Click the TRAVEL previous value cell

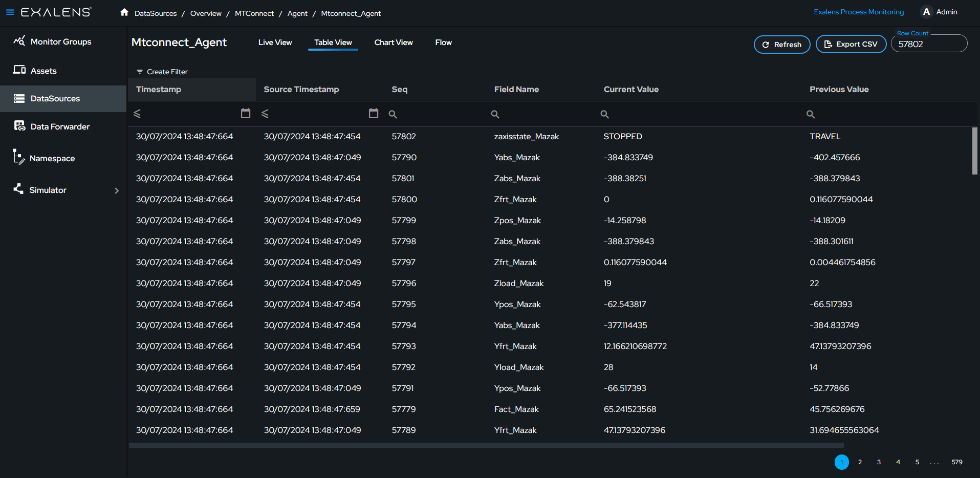click(825, 137)
